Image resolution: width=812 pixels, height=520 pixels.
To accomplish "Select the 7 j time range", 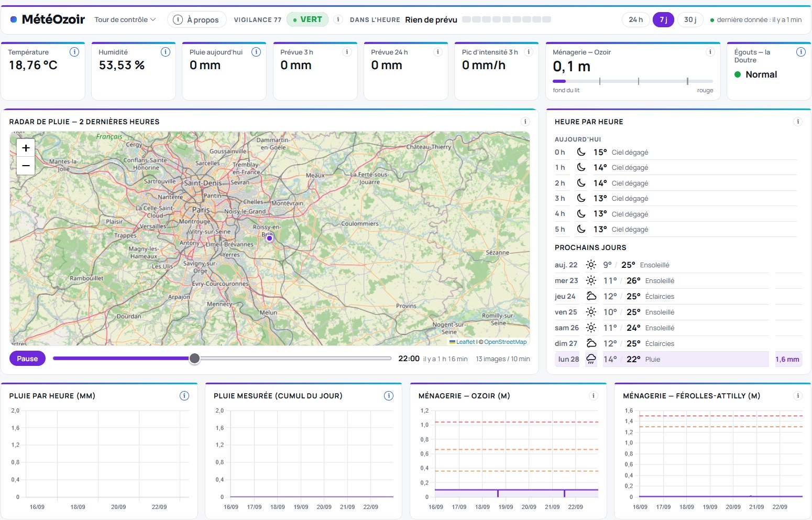I will (x=663, y=19).
